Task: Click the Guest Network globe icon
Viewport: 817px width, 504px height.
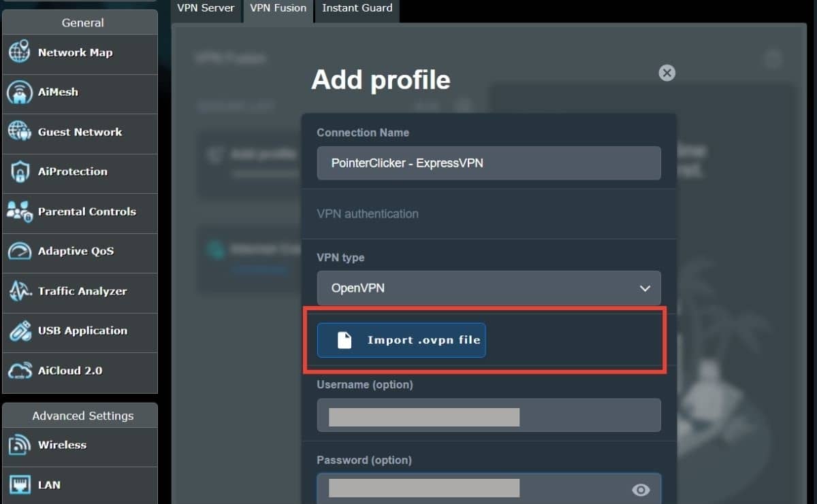Action: (x=19, y=132)
